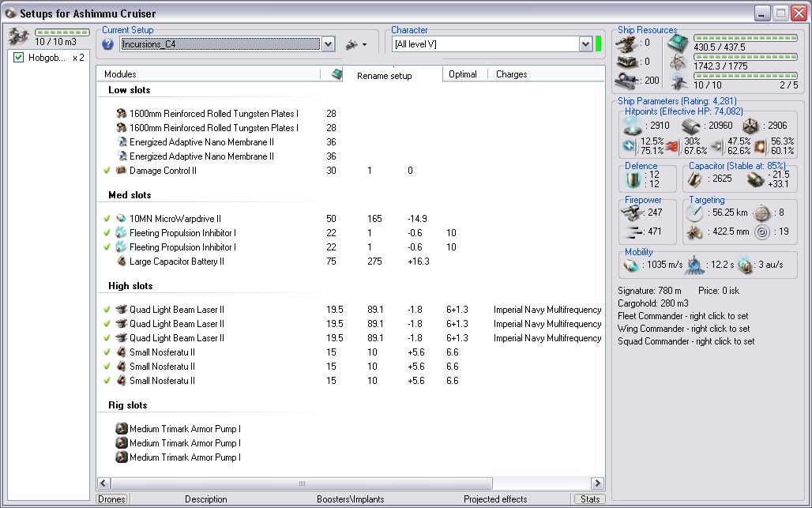Viewport: 812px width, 508px height.
Task: Click the CPU column header icon in modules table
Action: pyautogui.click(x=336, y=74)
